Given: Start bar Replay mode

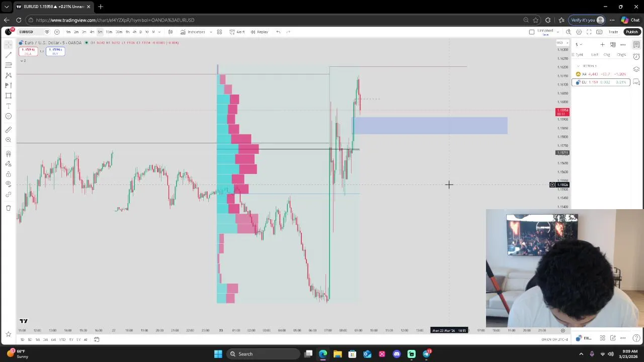Looking at the screenshot, I should pyautogui.click(x=260, y=32).
